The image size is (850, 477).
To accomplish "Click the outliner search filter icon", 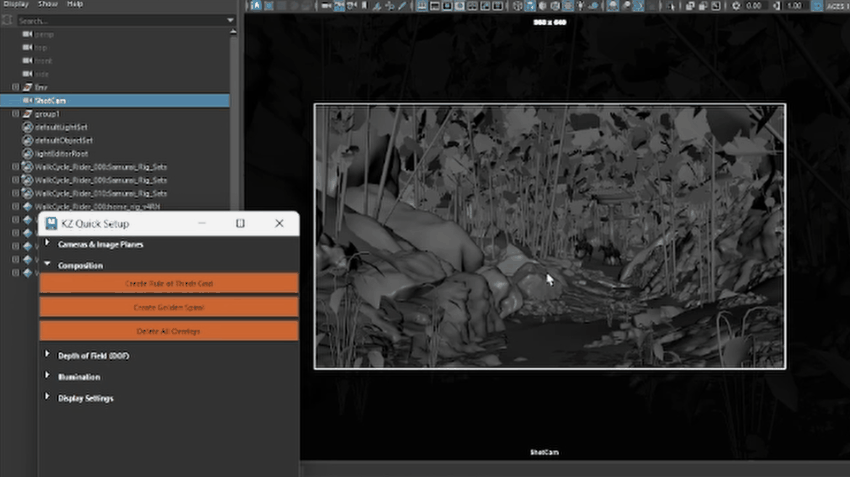I will click(9, 20).
